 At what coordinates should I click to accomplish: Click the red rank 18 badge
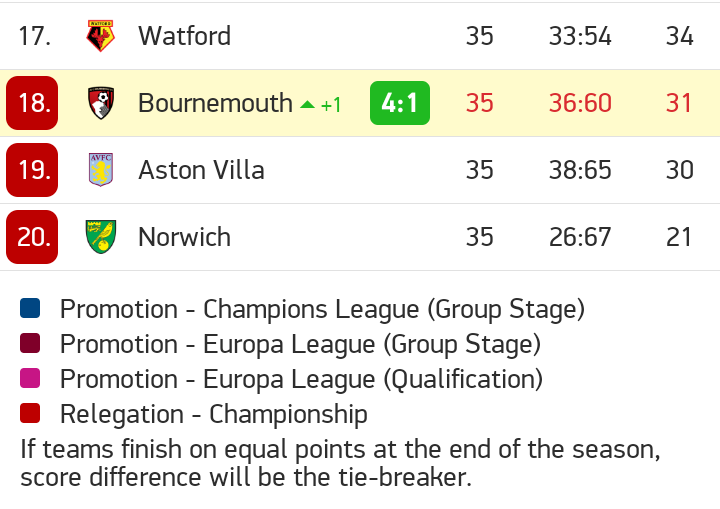32,103
